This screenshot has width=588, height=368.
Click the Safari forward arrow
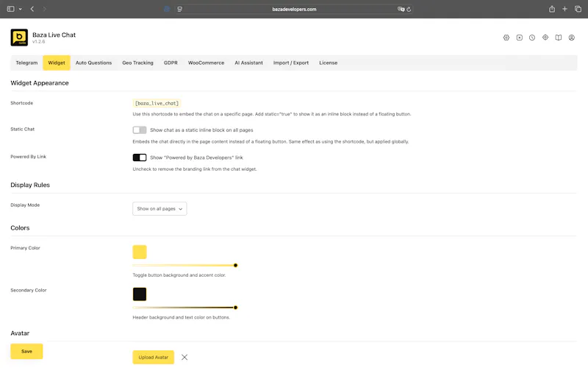(x=44, y=9)
